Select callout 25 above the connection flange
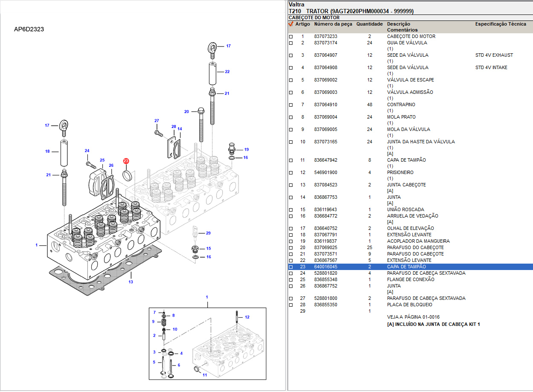This screenshot has height=392, width=533. (x=102, y=160)
